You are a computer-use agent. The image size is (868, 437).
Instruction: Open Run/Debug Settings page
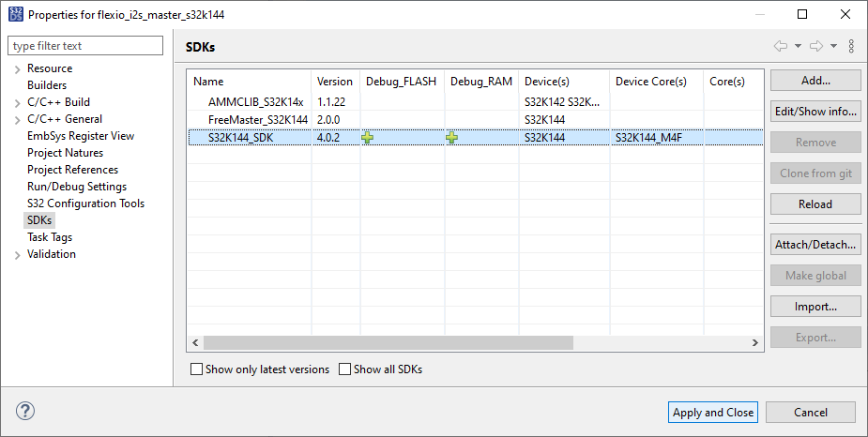pyautogui.click(x=76, y=187)
